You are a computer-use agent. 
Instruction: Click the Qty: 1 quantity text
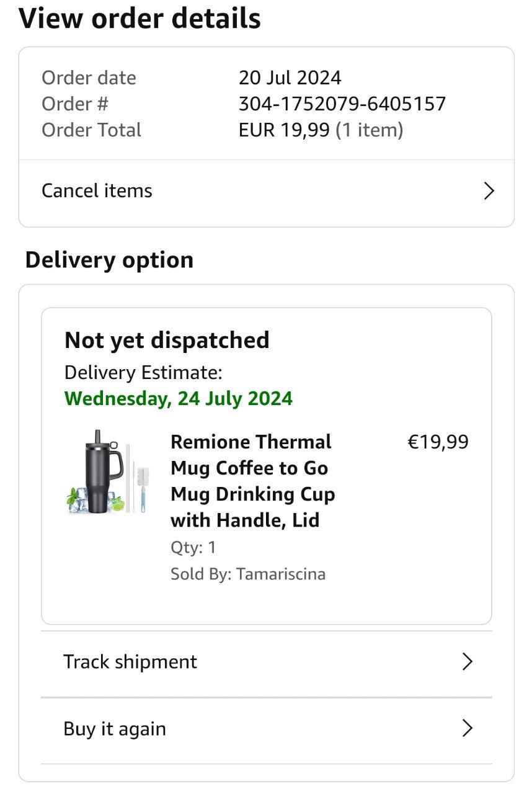coord(193,548)
